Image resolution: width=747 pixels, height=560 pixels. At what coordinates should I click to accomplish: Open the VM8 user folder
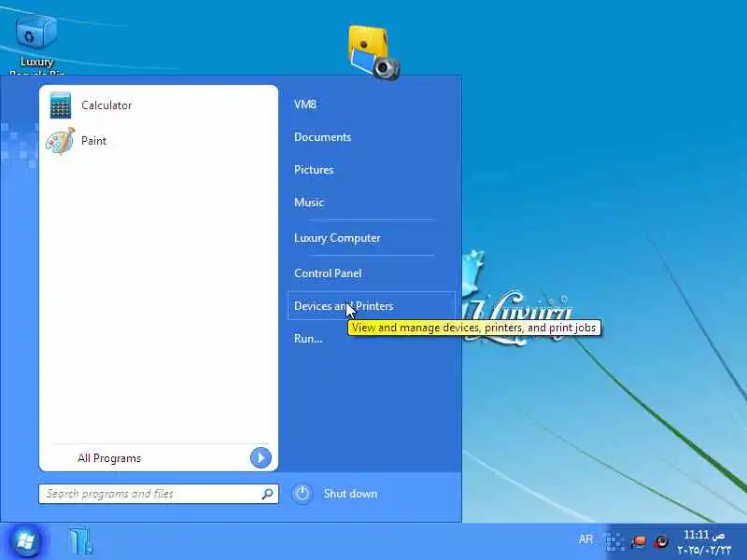click(305, 105)
